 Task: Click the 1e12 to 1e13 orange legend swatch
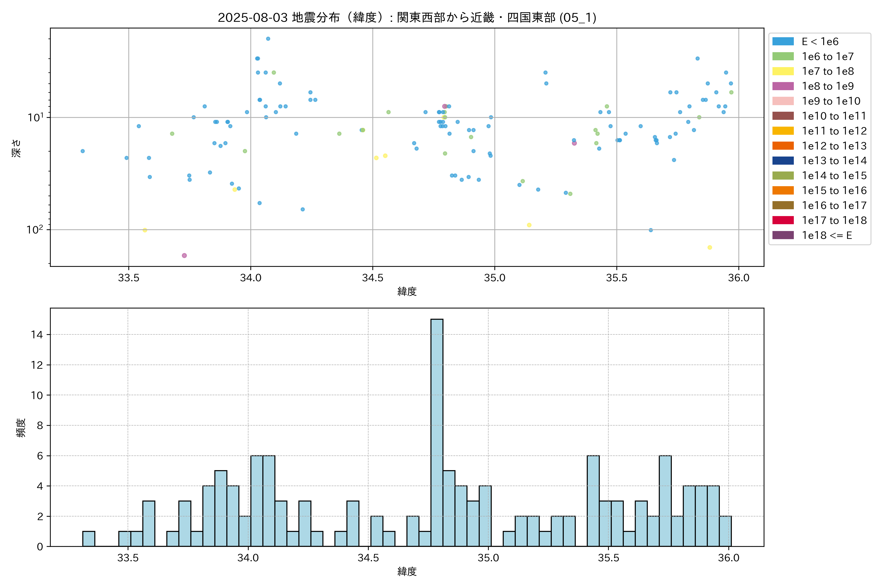pyautogui.click(x=783, y=146)
